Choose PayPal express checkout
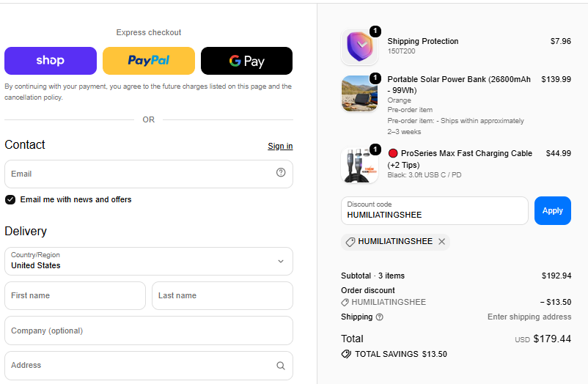 coord(149,61)
